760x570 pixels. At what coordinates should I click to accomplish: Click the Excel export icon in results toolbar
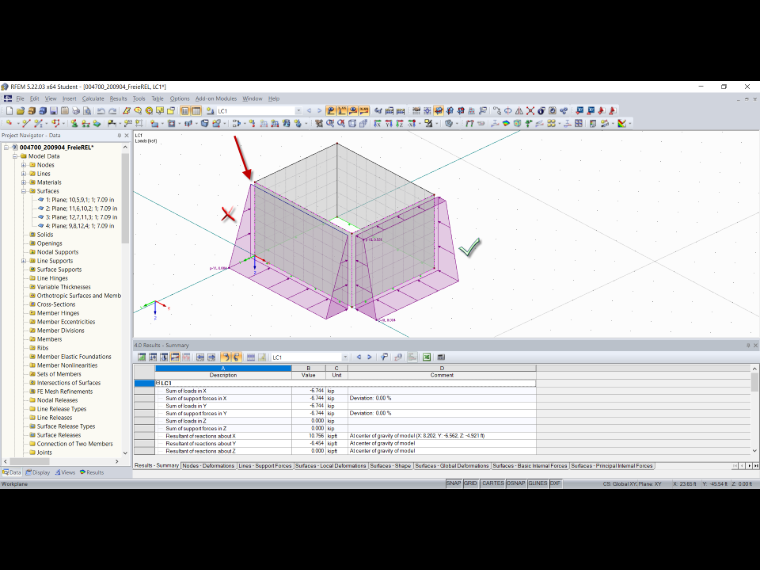pyautogui.click(x=427, y=357)
